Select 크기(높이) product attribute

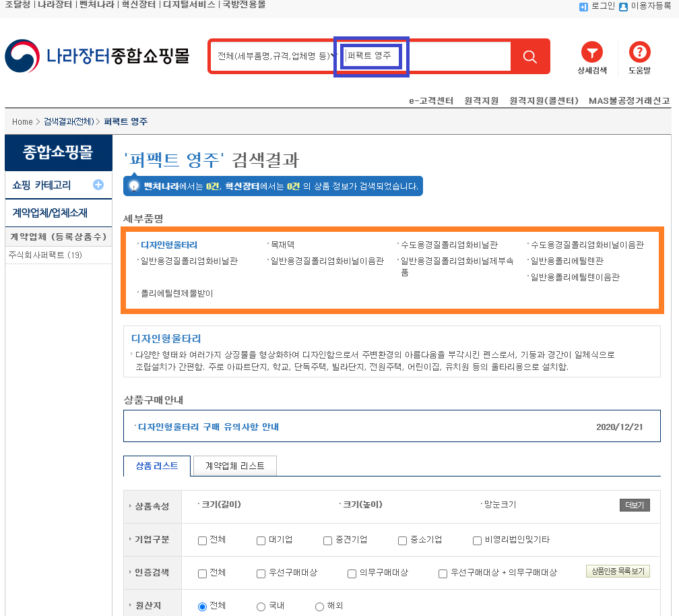362,504
